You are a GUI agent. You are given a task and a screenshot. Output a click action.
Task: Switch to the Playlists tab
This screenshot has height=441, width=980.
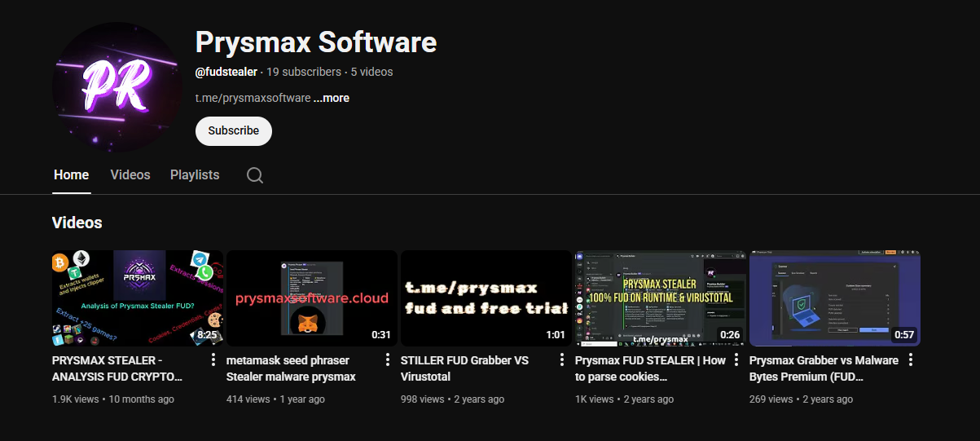point(195,175)
